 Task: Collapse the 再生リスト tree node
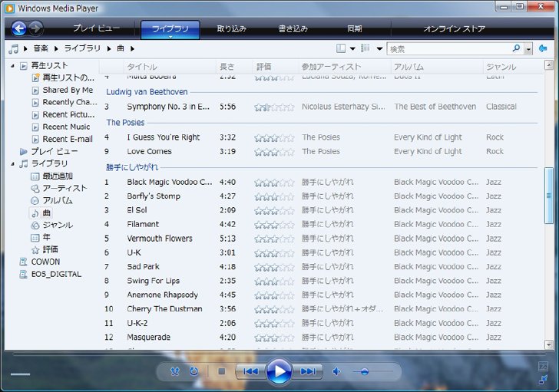point(13,66)
